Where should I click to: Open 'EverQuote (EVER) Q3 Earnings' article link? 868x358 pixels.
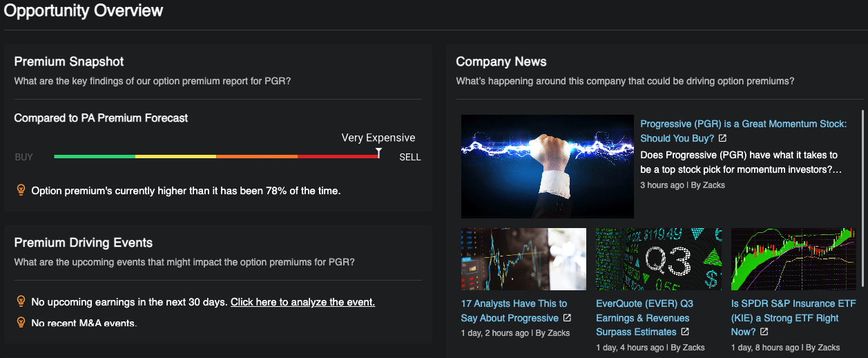(644, 318)
